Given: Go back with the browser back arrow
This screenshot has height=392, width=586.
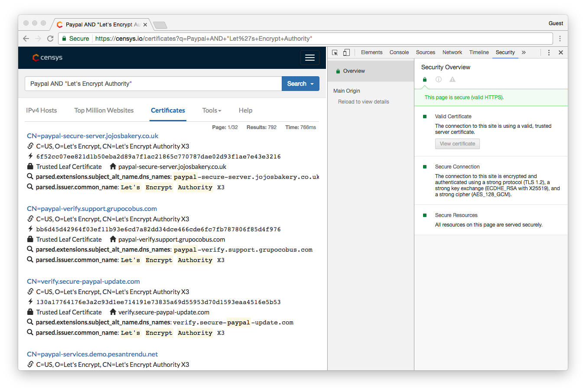Looking at the screenshot, I should click(26, 39).
